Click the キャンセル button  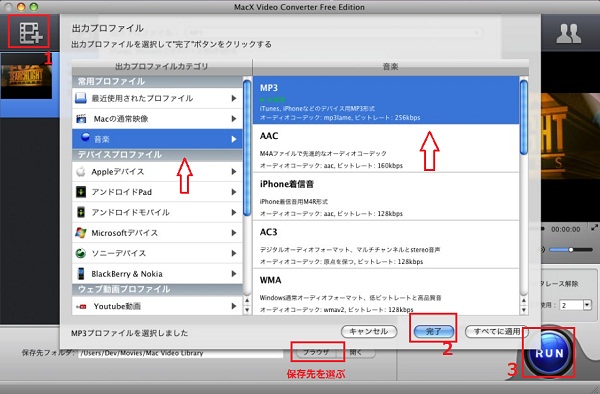click(x=369, y=331)
